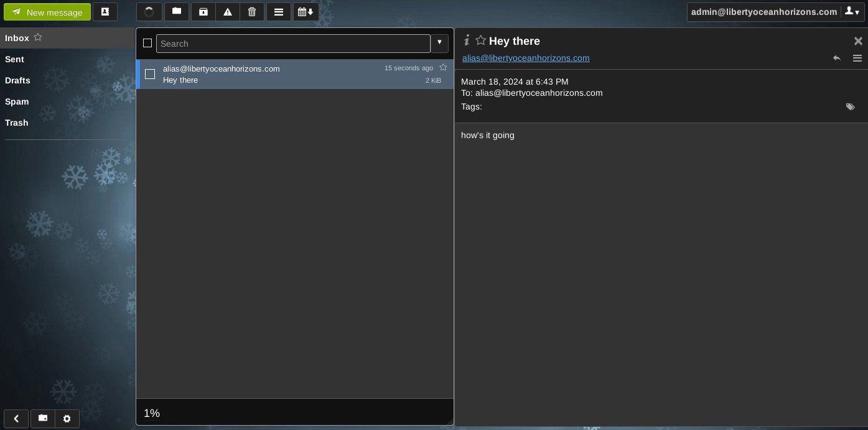Open the more actions hamburger menu in toolbar

coord(279,12)
